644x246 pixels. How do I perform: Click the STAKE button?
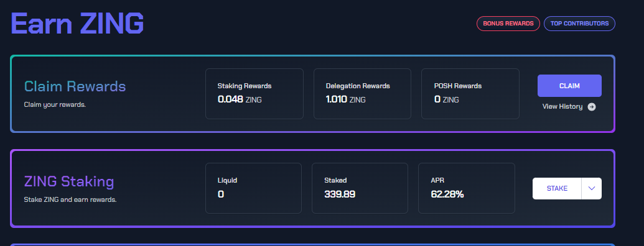(x=557, y=188)
